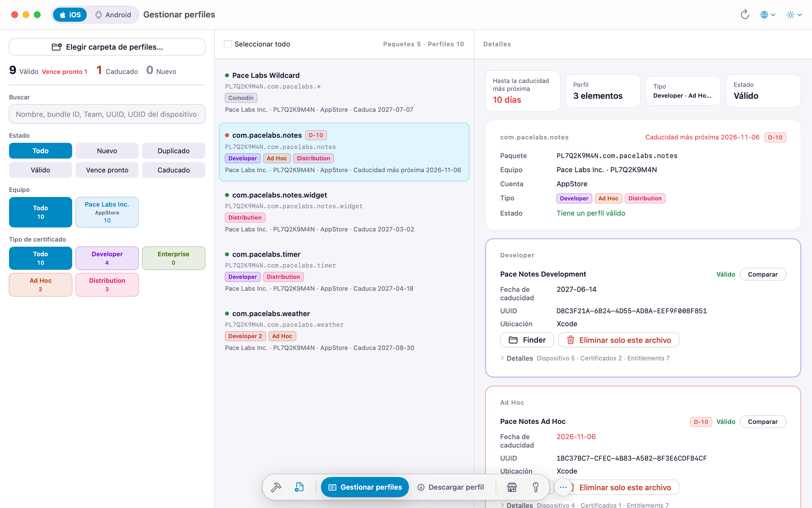Click Eliminar solo este archivo under Developer
The height and width of the screenshot is (508, 812).
(619, 340)
